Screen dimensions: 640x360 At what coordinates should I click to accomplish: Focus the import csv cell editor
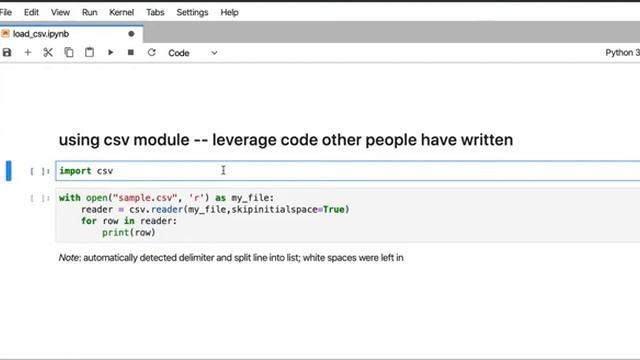[348, 171]
